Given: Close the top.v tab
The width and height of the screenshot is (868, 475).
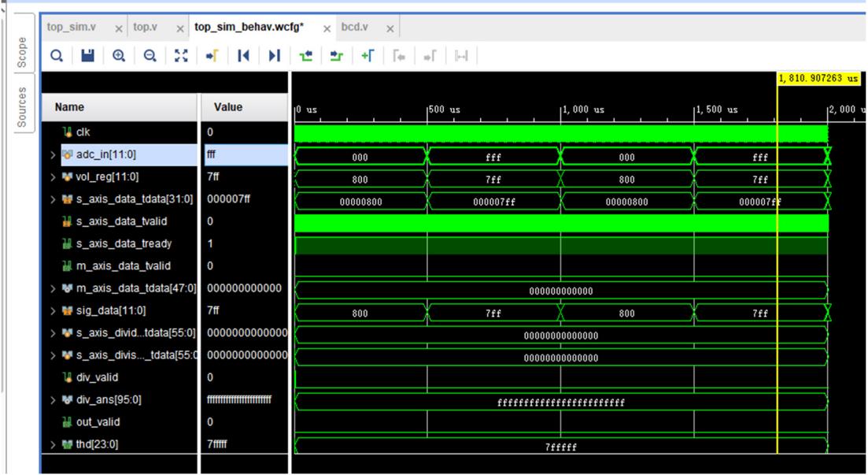Looking at the screenshot, I should coord(179,28).
